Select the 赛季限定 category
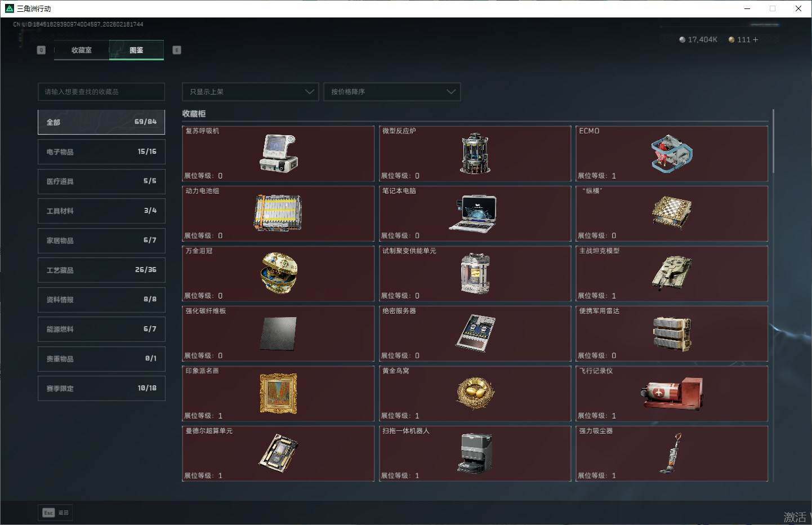Viewport: 812px width, 525px height. (101, 388)
